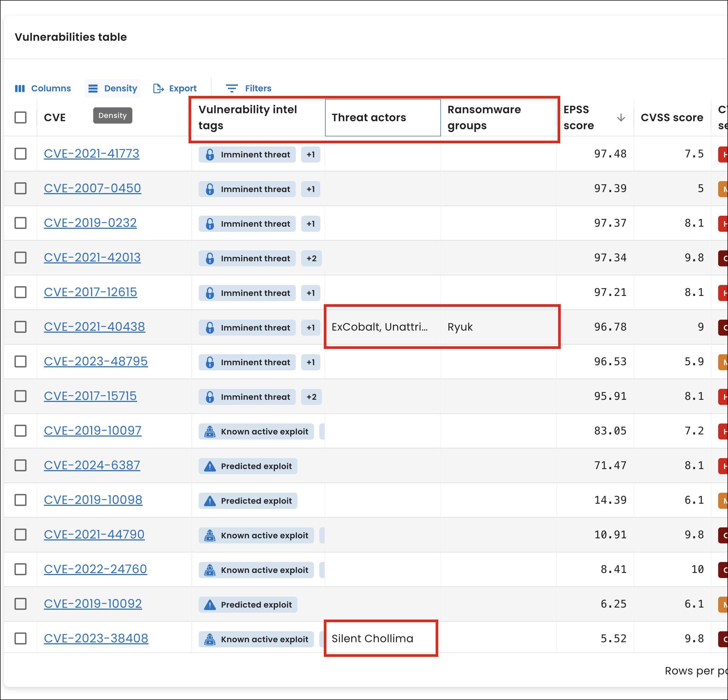Expand +1 tags for CVE-2007-0450

pyautogui.click(x=310, y=189)
